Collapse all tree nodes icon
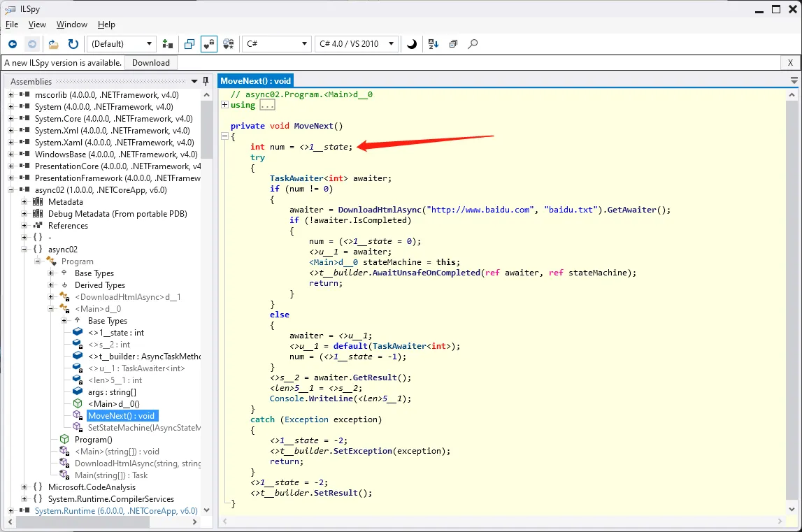Screen dimensions: 802x532 point(453,44)
